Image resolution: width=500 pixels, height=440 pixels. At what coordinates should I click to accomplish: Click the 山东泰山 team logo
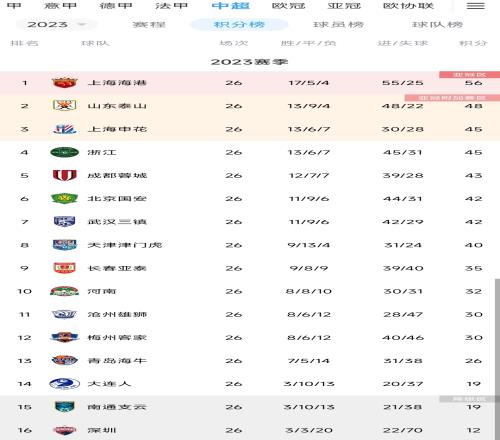[x=65, y=106]
